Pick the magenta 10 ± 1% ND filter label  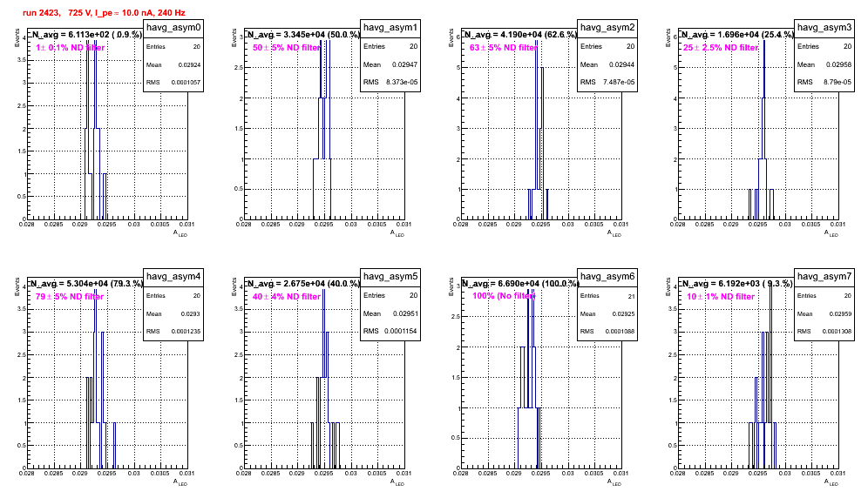(x=721, y=297)
